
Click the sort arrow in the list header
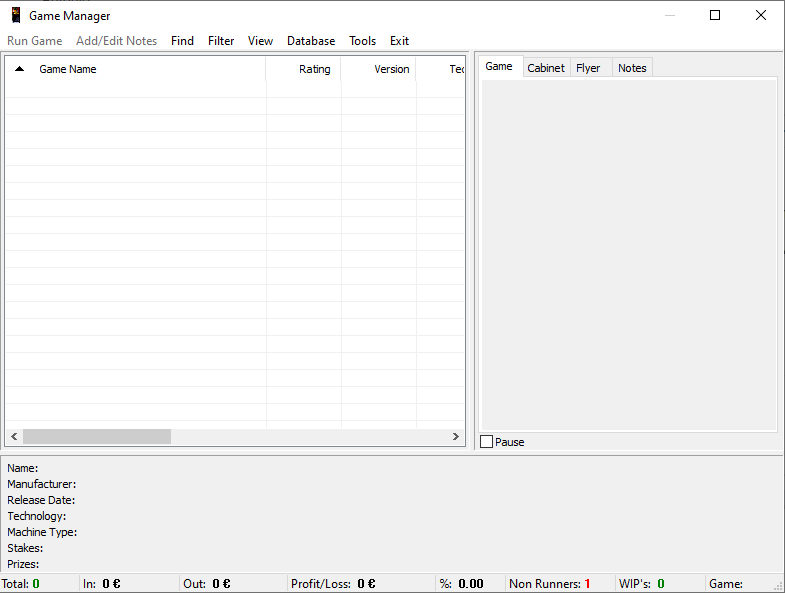(19, 69)
